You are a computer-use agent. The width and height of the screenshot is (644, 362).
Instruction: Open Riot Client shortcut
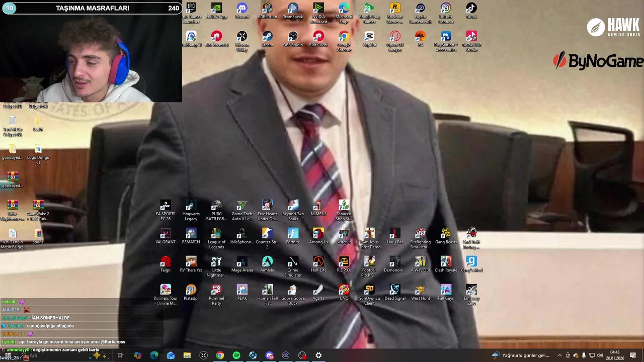[x=318, y=39]
